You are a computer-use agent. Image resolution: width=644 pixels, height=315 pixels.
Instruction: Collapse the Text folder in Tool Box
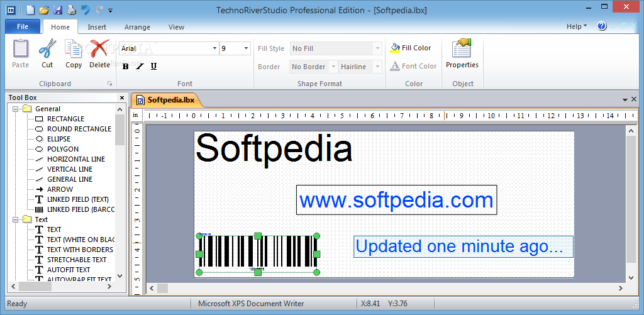pyautogui.click(x=15, y=219)
